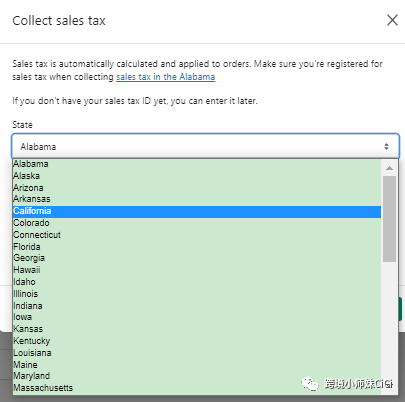Click the State select arrows icon
Screen dimensions: 405x402
pos(386,146)
